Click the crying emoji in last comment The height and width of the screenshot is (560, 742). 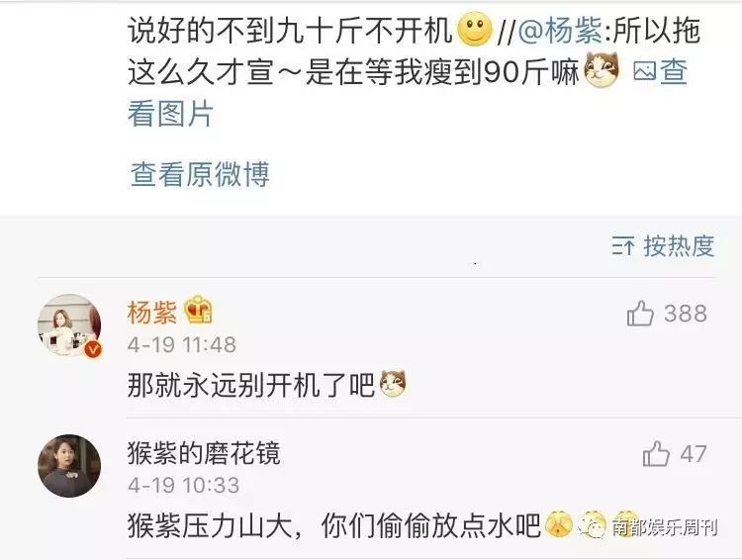[x=560, y=524]
